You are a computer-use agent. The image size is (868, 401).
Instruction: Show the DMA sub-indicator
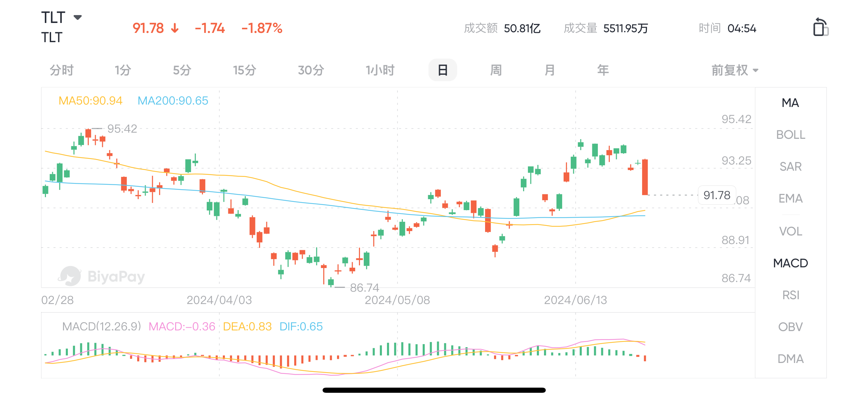click(x=791, y=359)
